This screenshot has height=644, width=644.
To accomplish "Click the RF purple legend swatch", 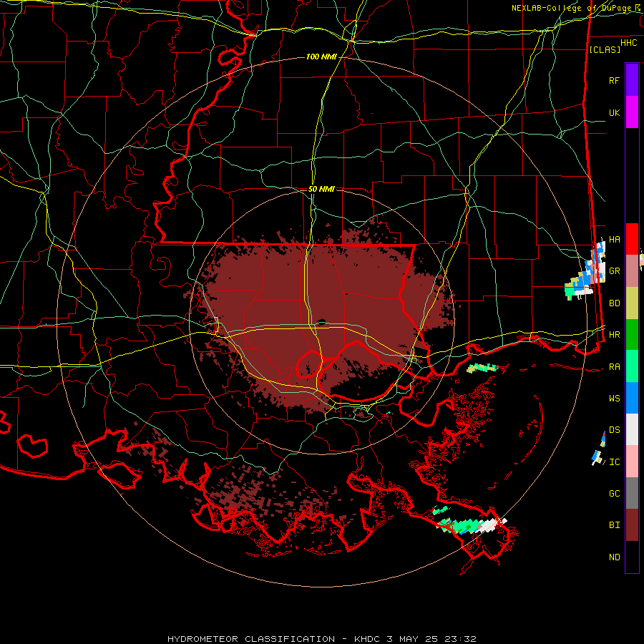I will 632,80.
